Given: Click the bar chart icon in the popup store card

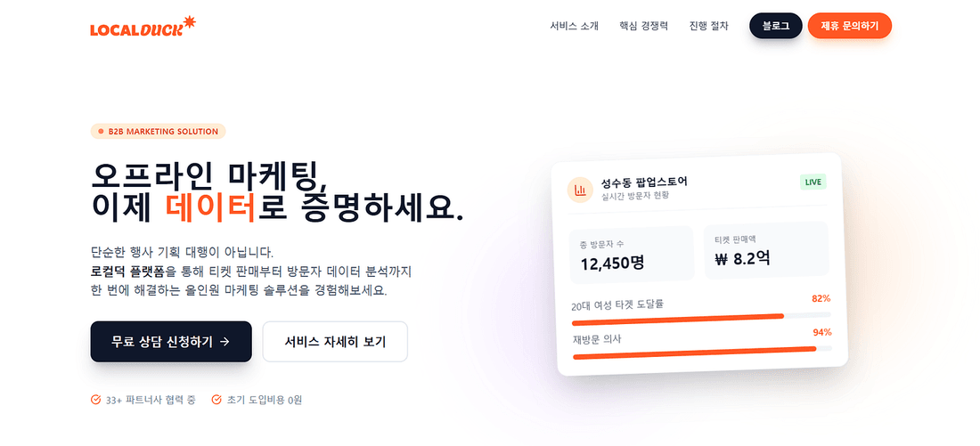Looking at the screenshot, I should pyautogui.click(x=580, y=190).
